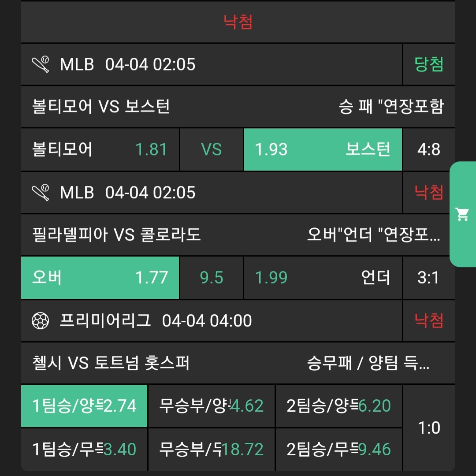Pick 무승부/양 option at 4.62
The width and height of the screenshot is (476, 476).
211,406
